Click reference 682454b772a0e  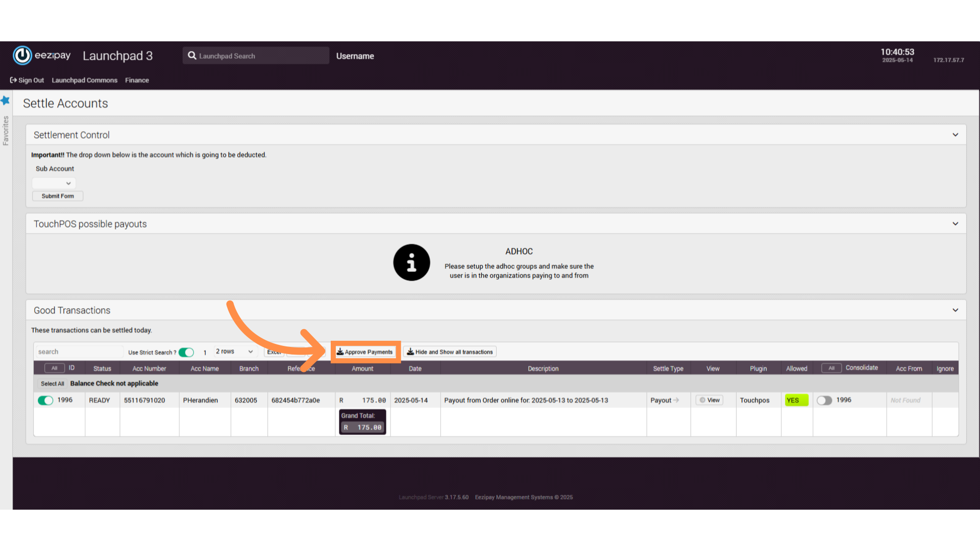coord(296,400)
